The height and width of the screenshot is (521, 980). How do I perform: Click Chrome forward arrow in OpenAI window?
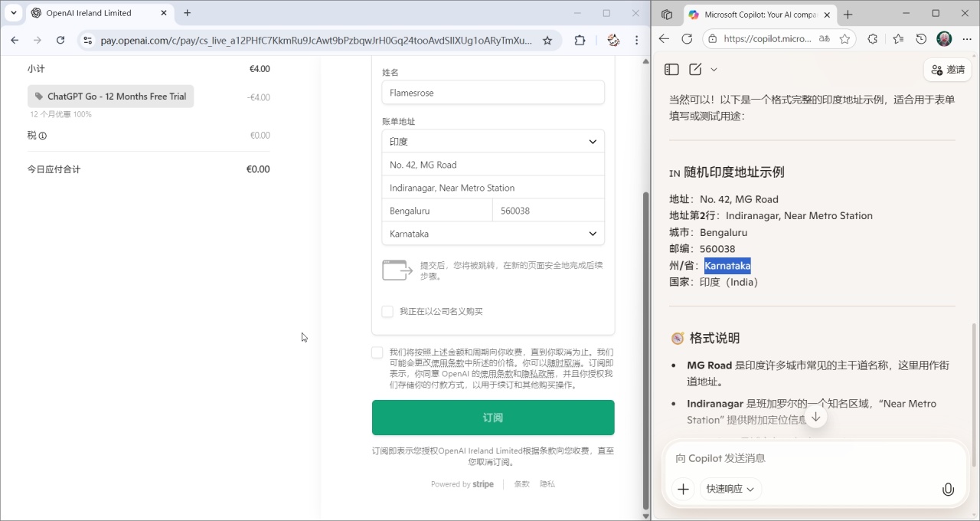click(38, 41)
